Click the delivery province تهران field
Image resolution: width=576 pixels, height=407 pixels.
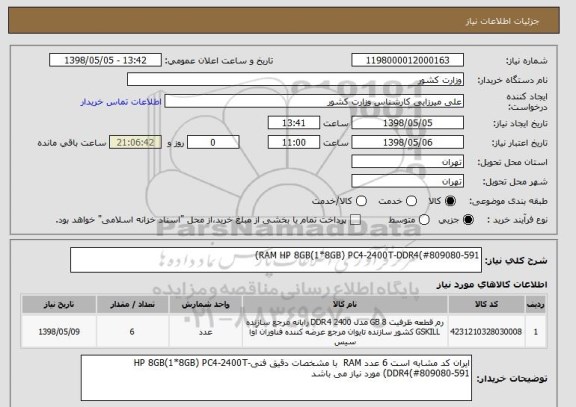pyautogui.click(x=407, y=162)
